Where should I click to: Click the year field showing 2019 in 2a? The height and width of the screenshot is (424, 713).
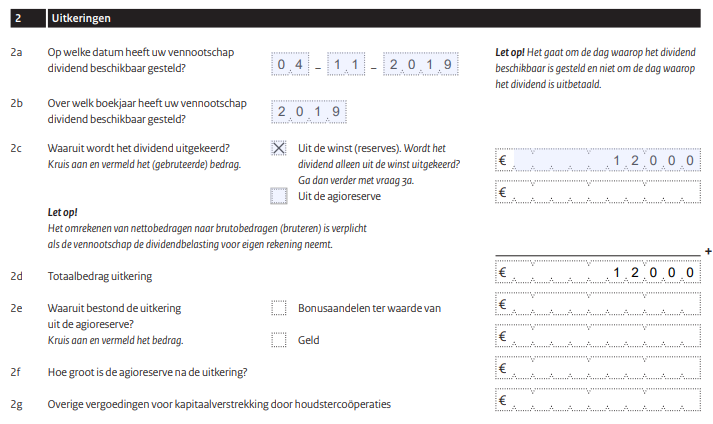[x=421, y=64]
